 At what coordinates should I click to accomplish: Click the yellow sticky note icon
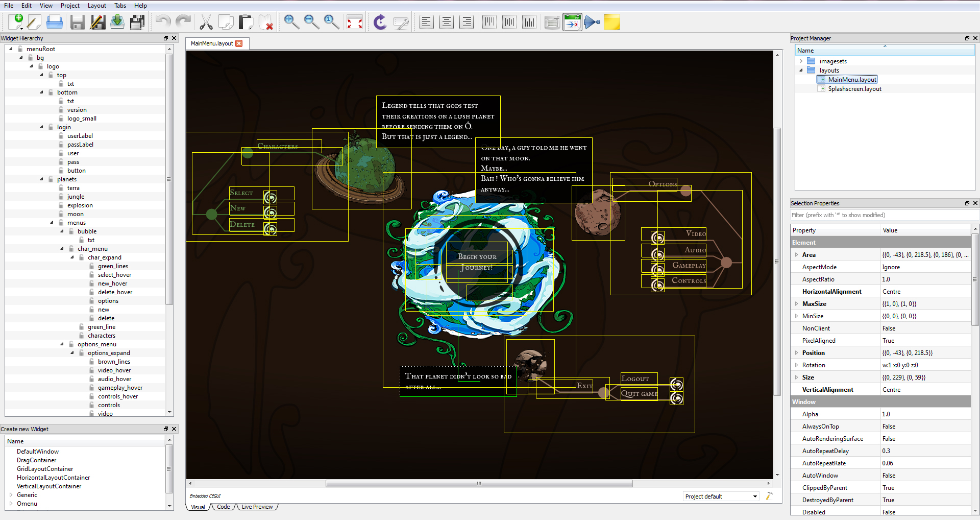[x=612, y=22]
